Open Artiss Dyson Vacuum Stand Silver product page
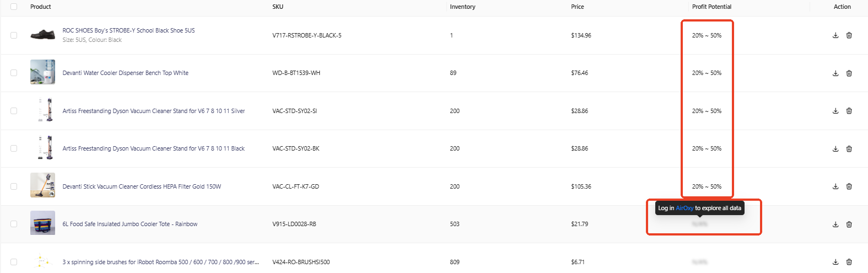 pos(154,111)
